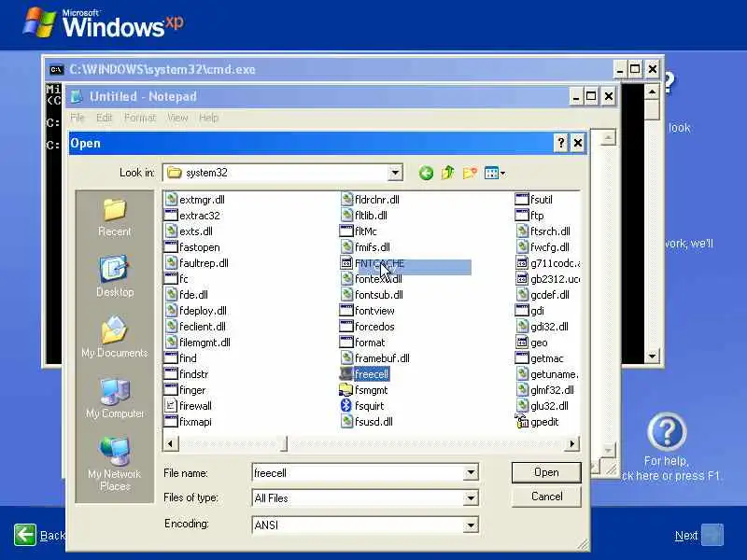Open the Notepad File menu
The height and width of the screenshot is (560, 747).
point(78,118)
